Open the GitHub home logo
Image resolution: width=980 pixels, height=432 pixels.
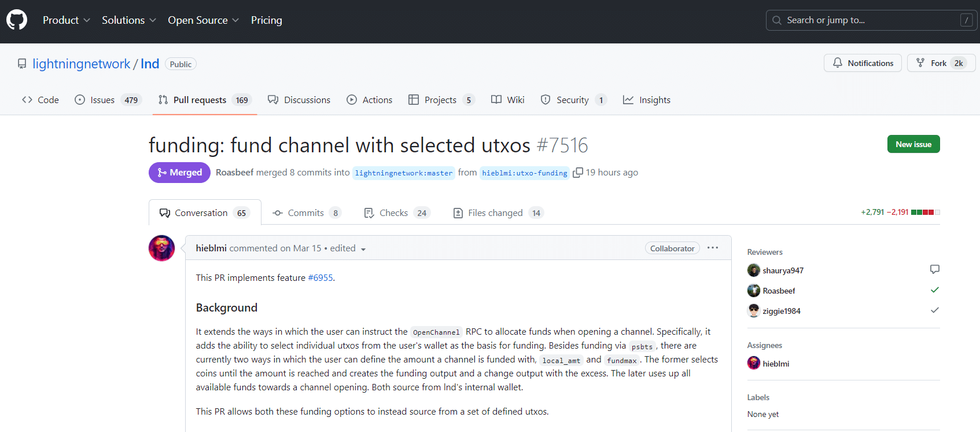(x=17, y=20)
